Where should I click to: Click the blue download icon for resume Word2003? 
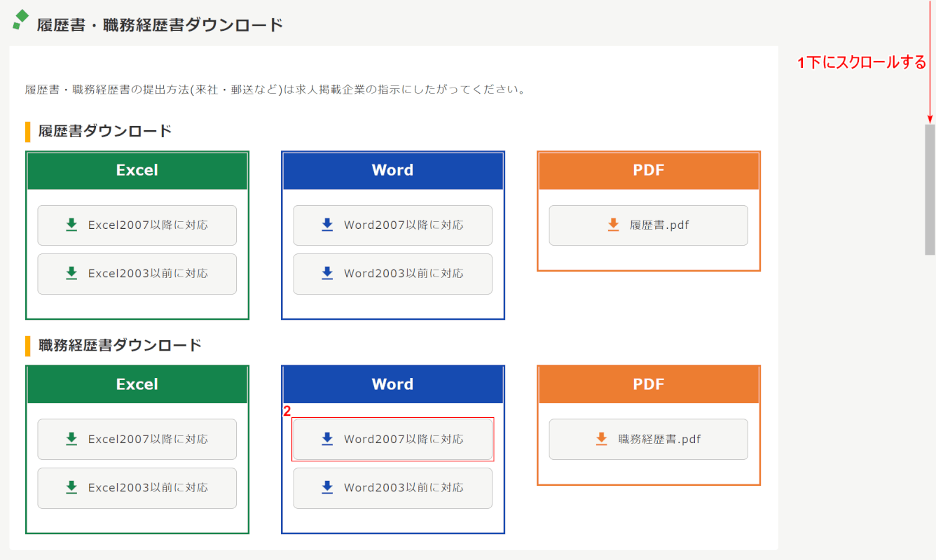coord(327,274)
